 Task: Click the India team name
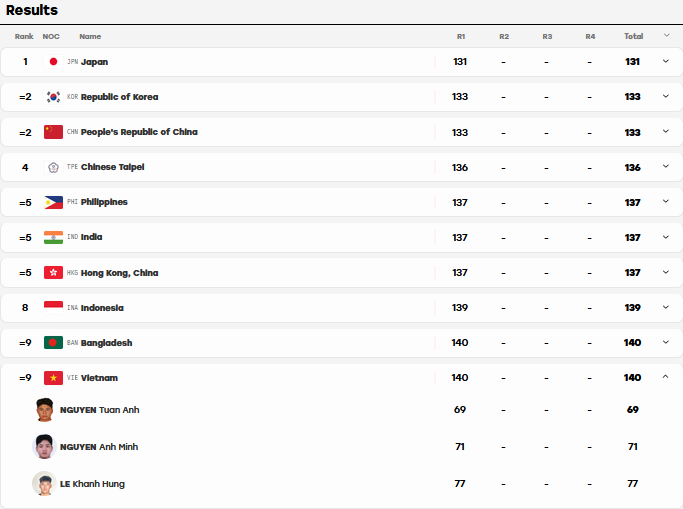click(x=91, y=237)
